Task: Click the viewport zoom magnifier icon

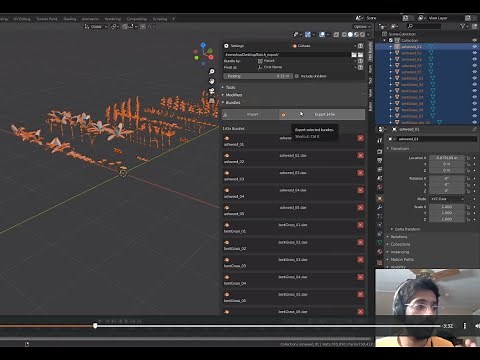Action: point(212,71)
